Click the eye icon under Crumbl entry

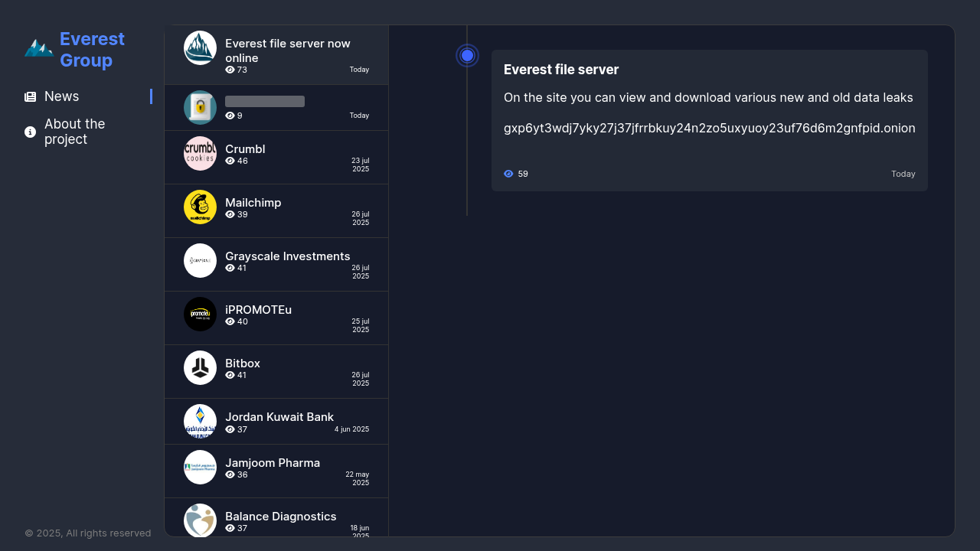click(230, 161)
